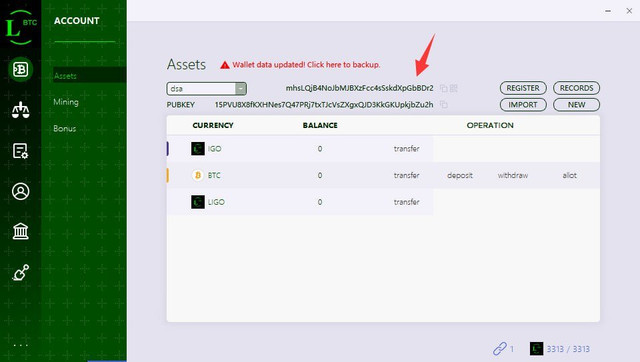Click withdraw in the BTC row
This screenshot has width=640, height=362.
[513, 175]
